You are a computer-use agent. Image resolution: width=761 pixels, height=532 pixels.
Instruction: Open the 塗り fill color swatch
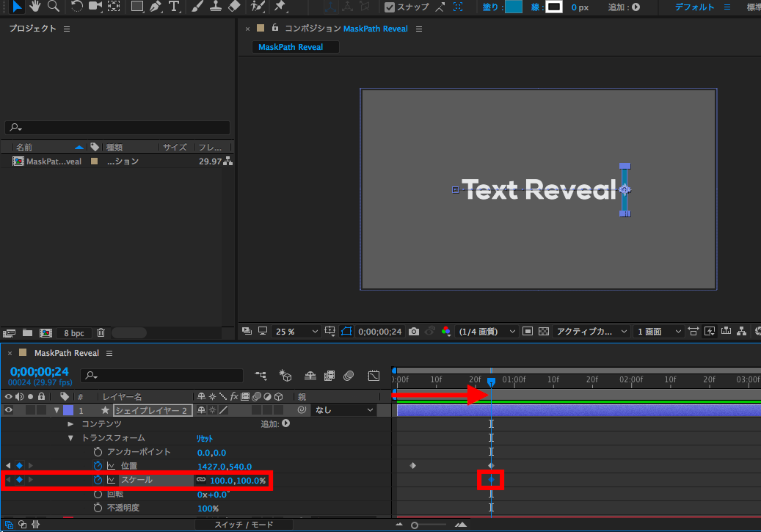click(x=513, y=7)
